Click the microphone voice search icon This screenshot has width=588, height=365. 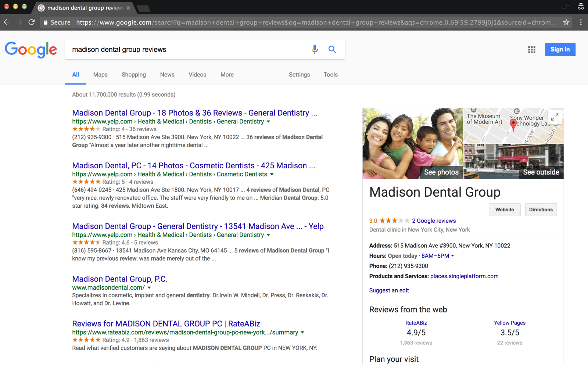pyautogui.click(x=315, y=49)
